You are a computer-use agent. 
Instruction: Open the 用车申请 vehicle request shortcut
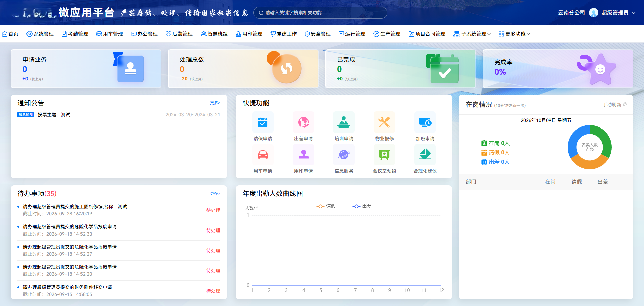(263, 159)
